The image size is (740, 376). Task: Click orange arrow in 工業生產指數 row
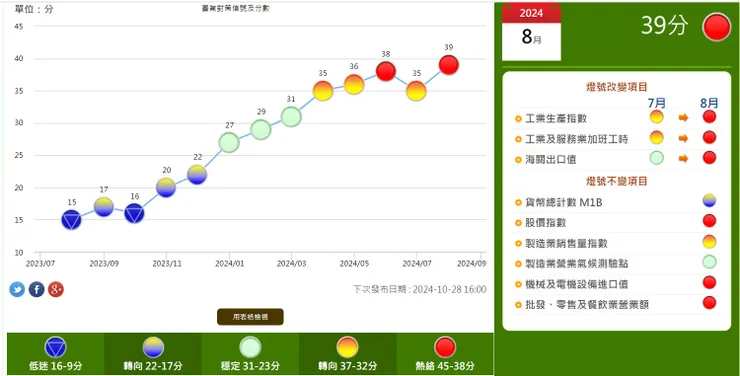683,117
